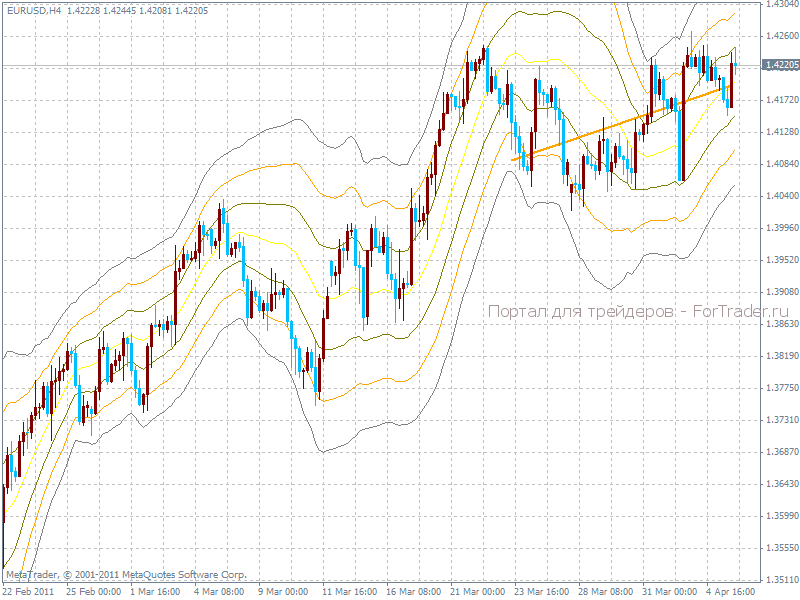Click the 1.40400 price level label

(780, 196)
